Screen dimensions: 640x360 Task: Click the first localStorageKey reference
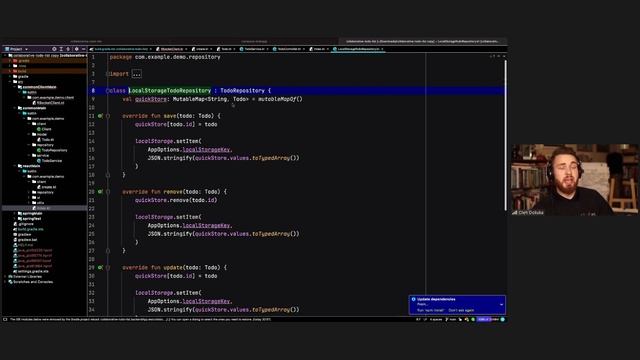(x=207, y=150)
